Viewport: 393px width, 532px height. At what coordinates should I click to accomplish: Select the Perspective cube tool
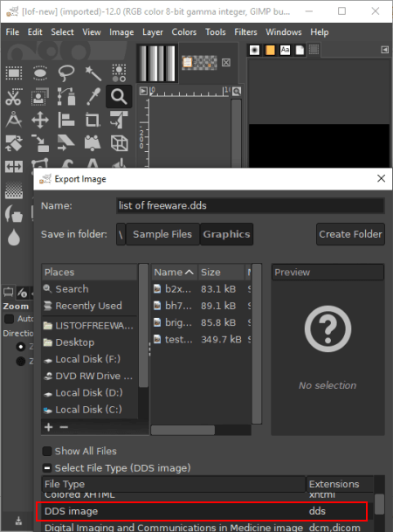[x=119, y=143]
